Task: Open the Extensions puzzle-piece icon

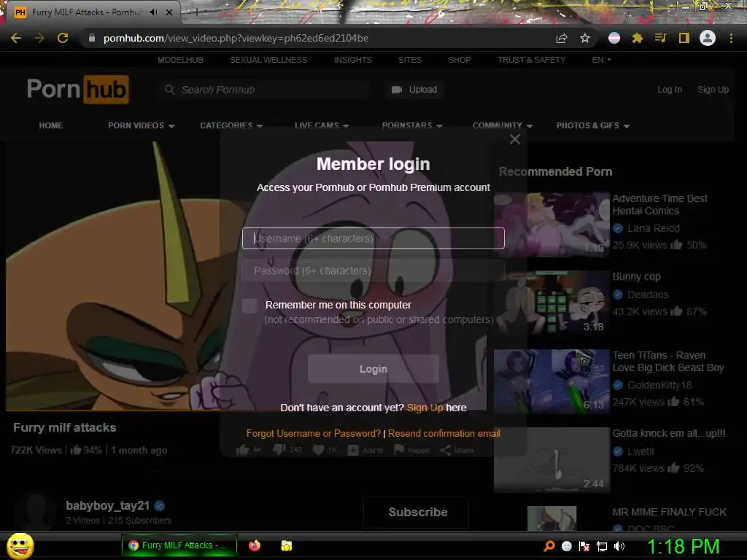Action: coord(638,38)
